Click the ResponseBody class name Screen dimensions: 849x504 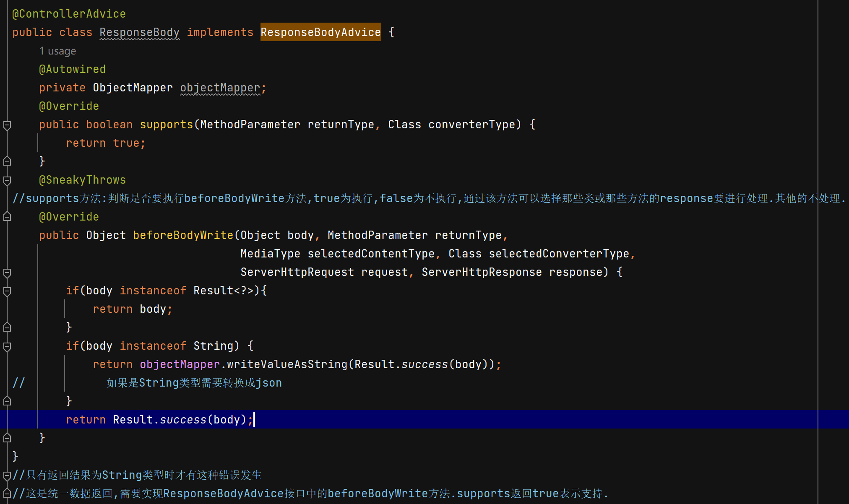click(139, 32)
